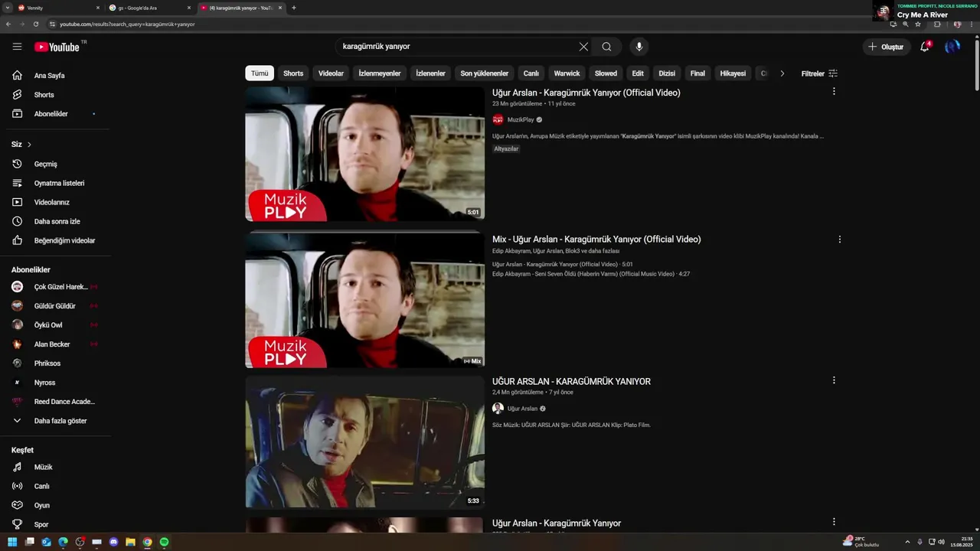Open the Windows Start menu
This screenshot has width=980, height=551.
pos(12,542)
